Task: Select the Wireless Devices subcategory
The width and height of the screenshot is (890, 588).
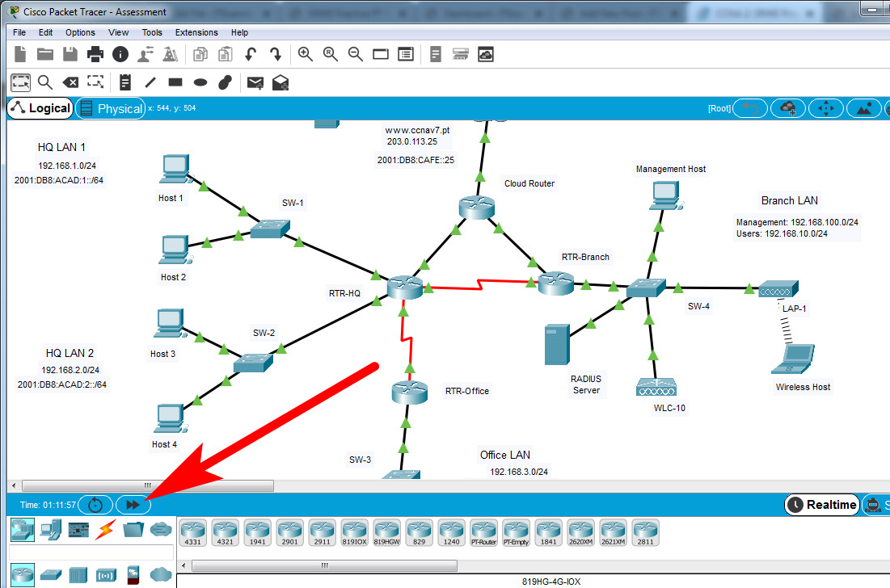Action: click(x=106, y=576)
